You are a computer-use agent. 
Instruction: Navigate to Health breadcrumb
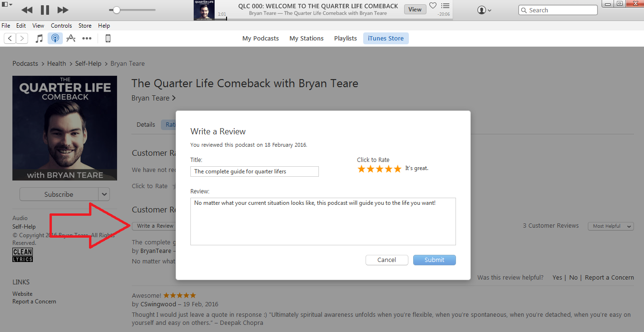click(x=57, y=63)
